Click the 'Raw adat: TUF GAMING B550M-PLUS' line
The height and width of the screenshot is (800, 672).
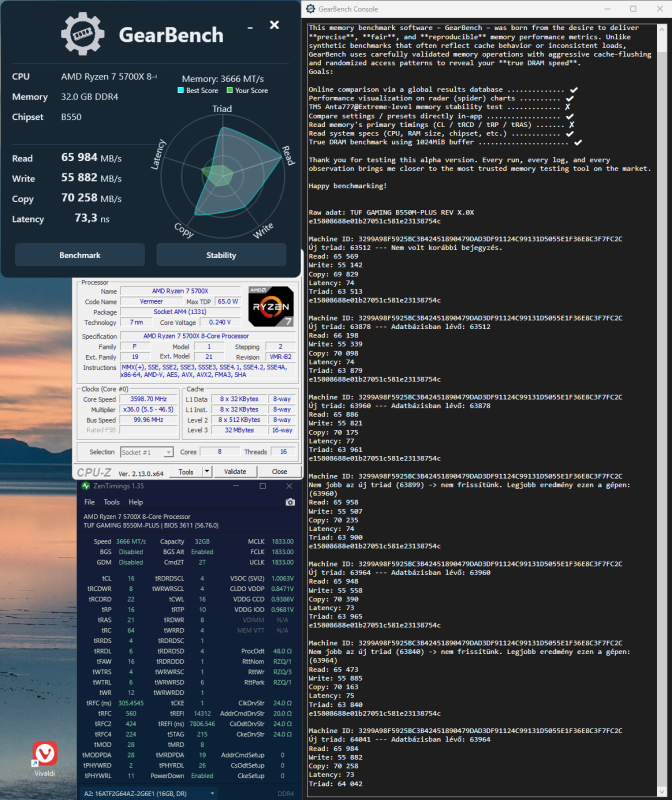391,212
